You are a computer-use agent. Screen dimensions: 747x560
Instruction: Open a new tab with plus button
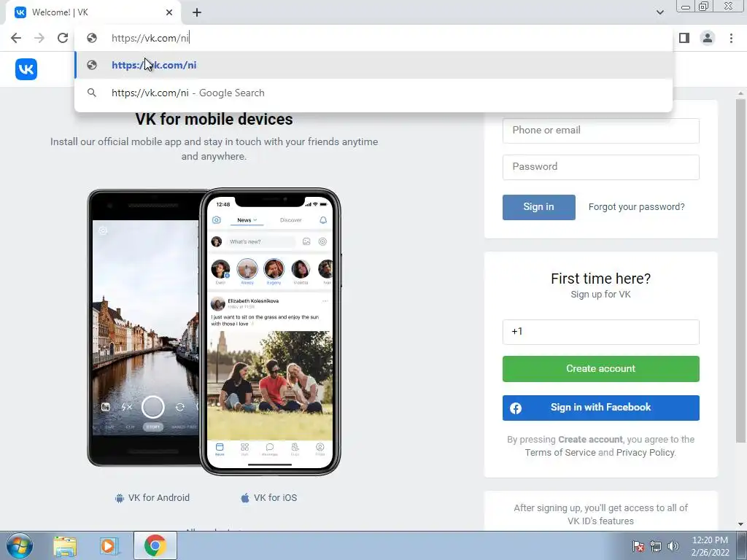pyautogui.click(x=197, y=12)
